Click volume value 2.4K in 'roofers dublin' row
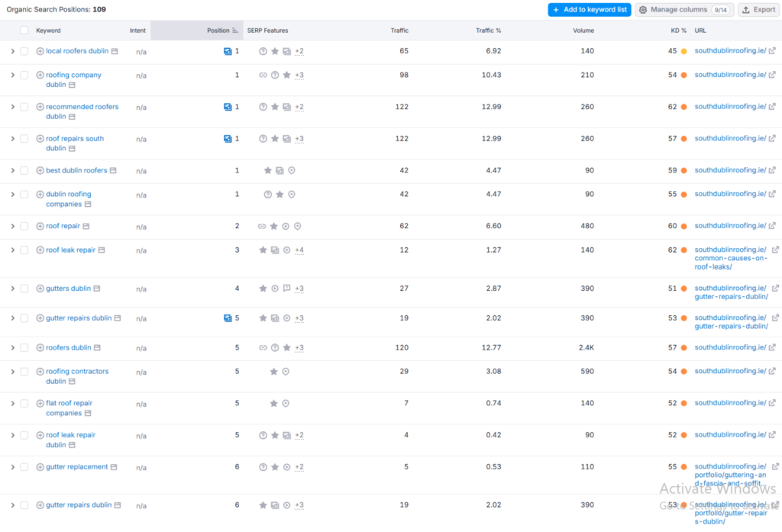 point(586,347)
